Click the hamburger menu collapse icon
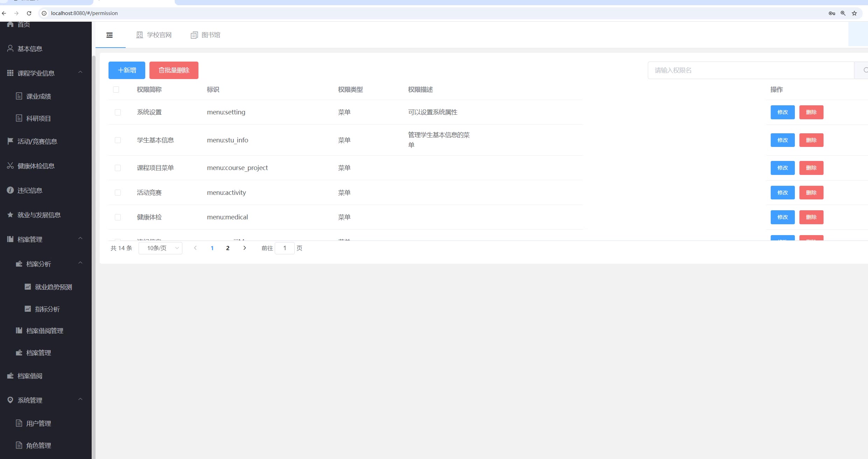Image resolution: width=868 pixels, height=459 pixels. point(110,35)
